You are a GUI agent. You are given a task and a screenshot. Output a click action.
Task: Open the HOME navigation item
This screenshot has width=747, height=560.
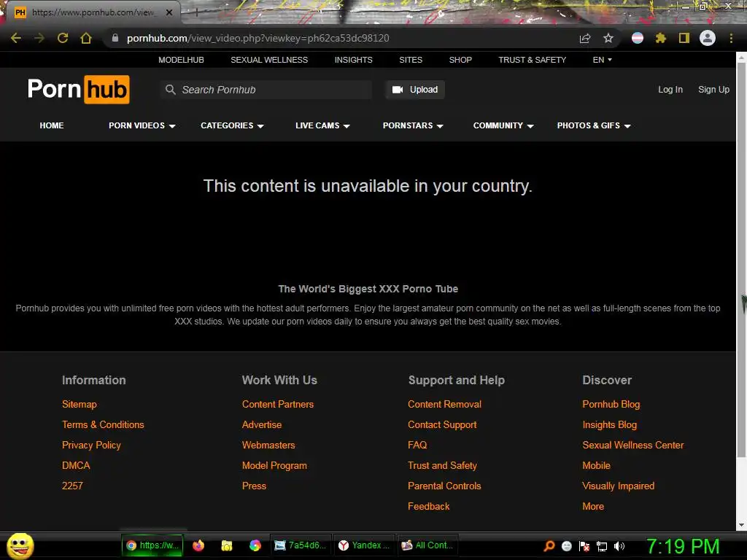coord(52,125)
